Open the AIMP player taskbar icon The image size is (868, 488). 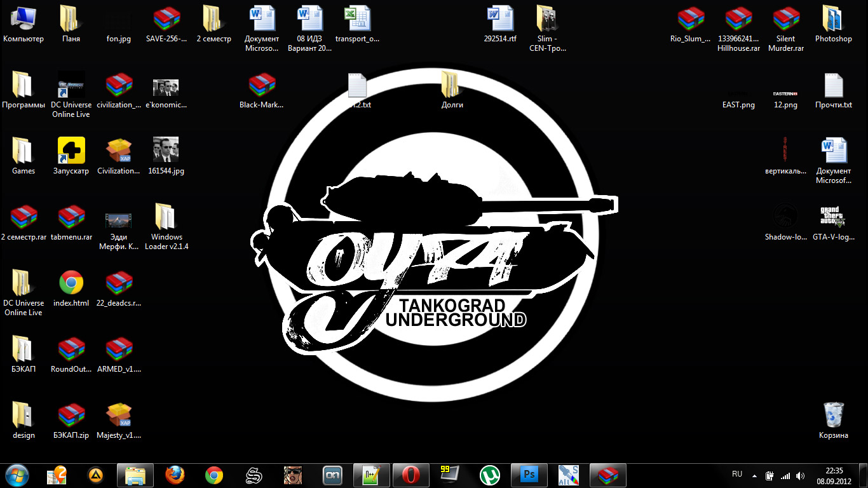tap(95, 475)
